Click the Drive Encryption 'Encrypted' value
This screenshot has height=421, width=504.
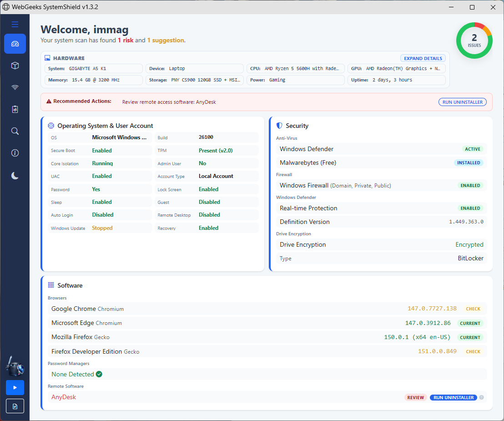point(469,245)
